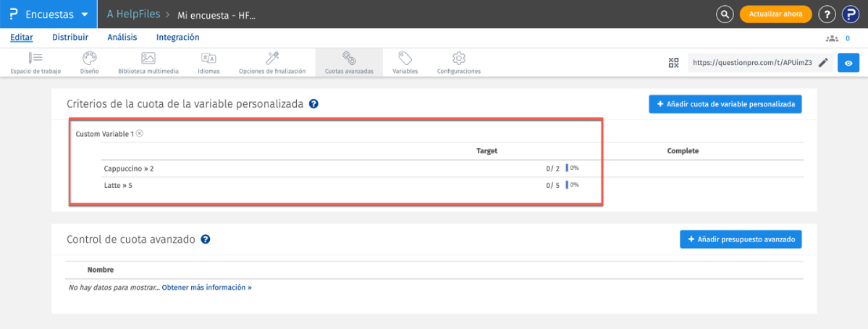
Task: Open the Idiomas languages icon
Action: pyautogui.click(x=208, y=58)
